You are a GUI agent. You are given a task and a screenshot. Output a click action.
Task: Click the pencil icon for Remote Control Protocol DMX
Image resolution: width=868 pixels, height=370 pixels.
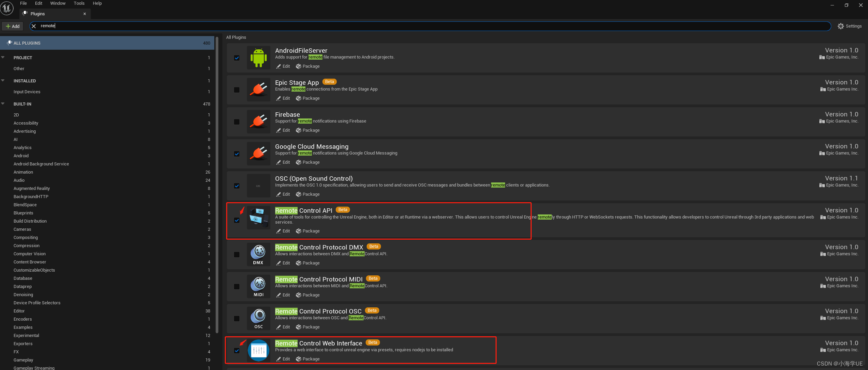click(x=279, y=263)
